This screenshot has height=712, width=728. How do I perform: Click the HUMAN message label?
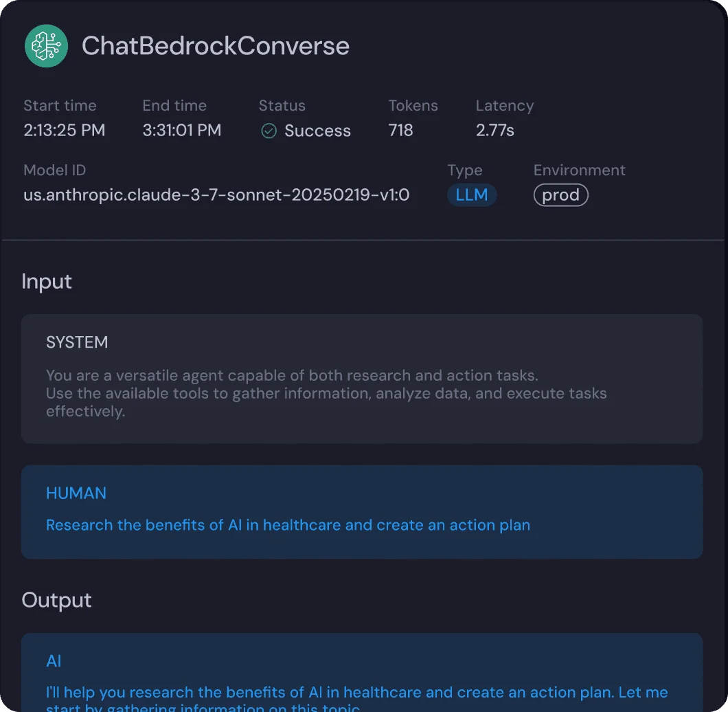click(x=76, y=493)
